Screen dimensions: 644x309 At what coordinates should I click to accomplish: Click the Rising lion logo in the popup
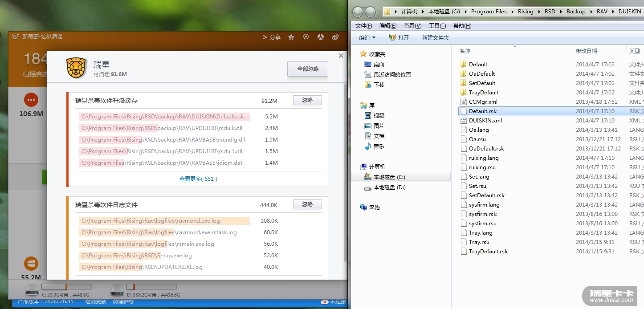tap(77, 68)
